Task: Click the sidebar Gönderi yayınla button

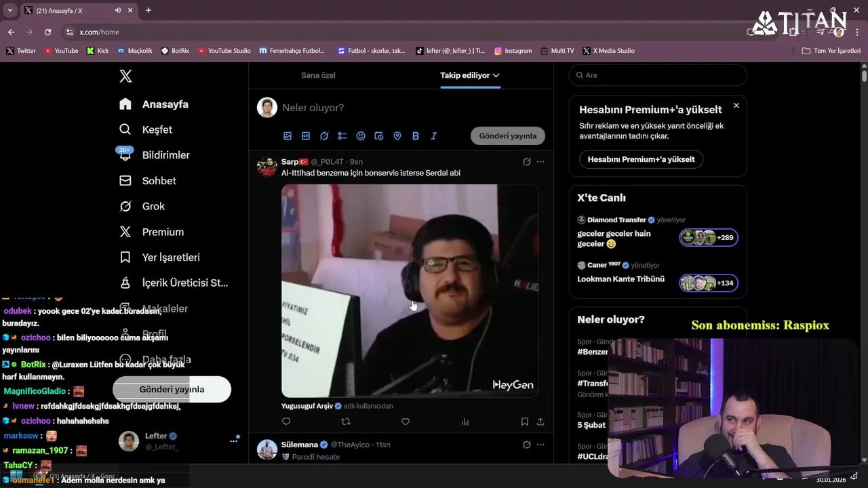Action: [x=172, y=389]
